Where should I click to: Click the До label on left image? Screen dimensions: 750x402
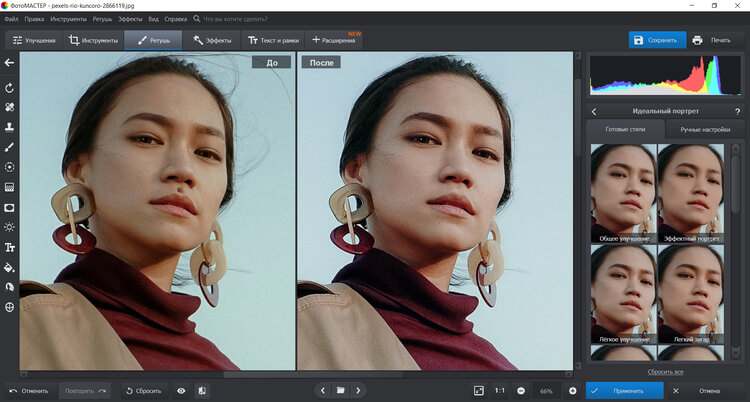(x=272, y=63)
